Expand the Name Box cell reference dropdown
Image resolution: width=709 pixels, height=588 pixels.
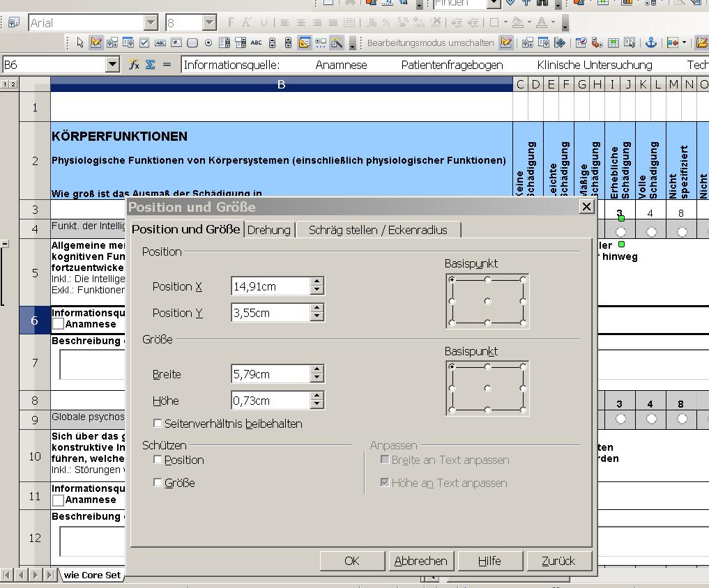(113, 65)
